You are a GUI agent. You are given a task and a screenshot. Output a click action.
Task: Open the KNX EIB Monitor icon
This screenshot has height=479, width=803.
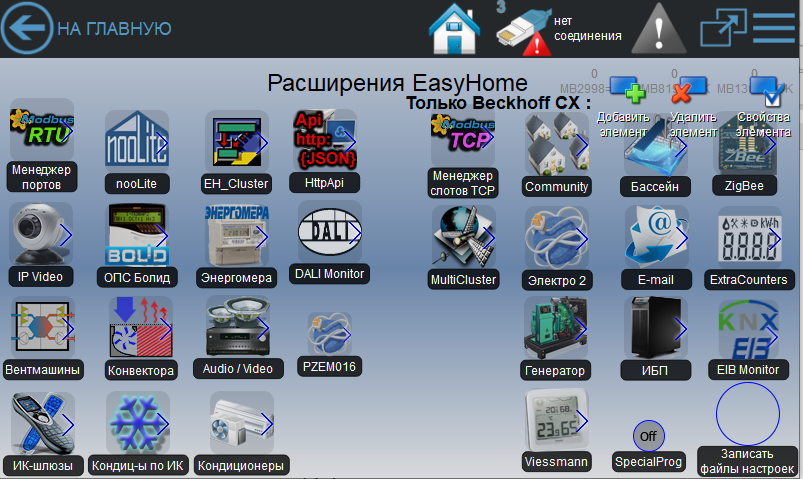(x=747, y=329)
